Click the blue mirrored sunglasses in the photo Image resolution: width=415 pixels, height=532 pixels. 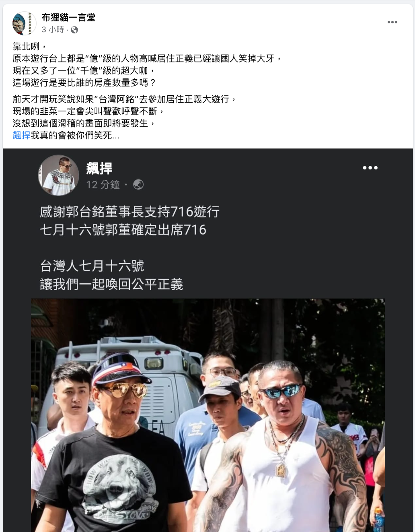point(280,391)
